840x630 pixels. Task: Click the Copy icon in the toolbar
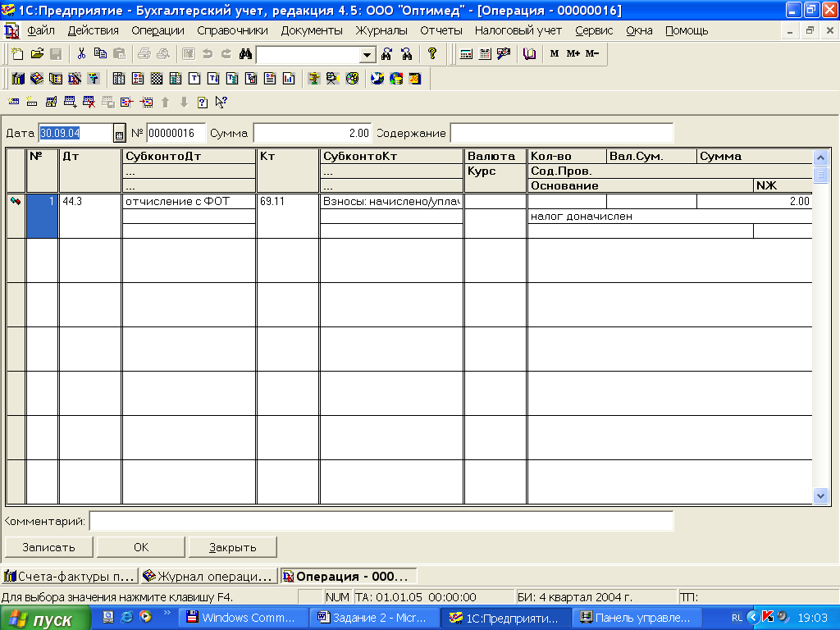click(100, 54)
